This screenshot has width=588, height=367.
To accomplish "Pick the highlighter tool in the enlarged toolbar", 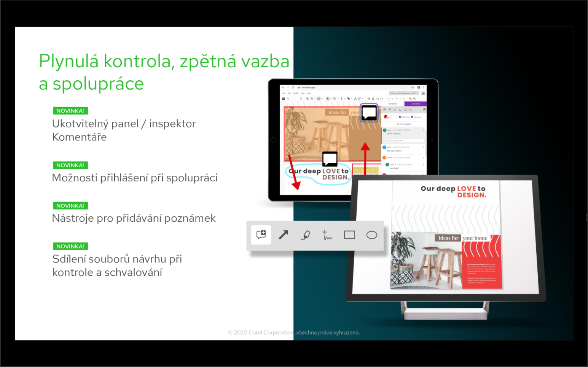I will click(306, 235).
